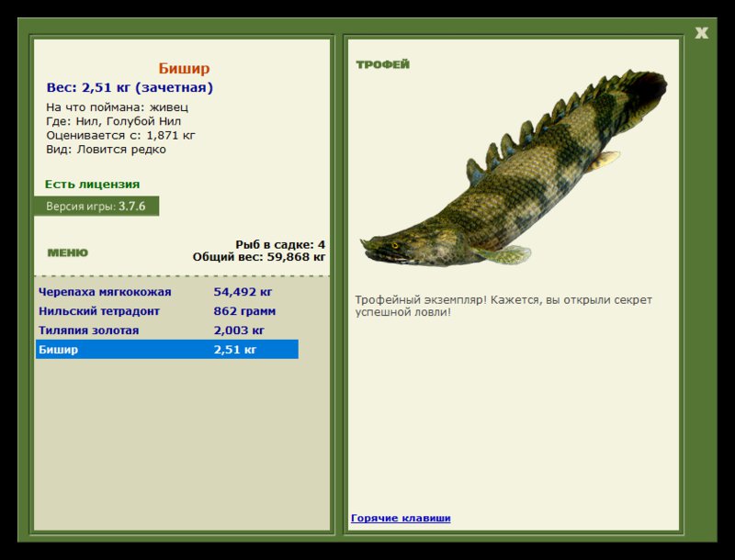Open the МЕНЮ button

pos(67,252)
